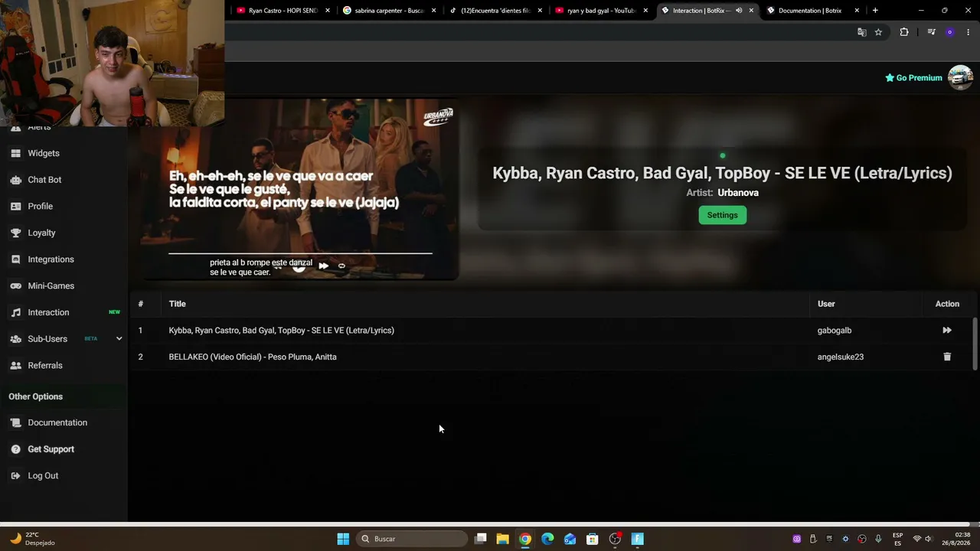Switch to the Ryan Castro YouTube tab

pos(283,11)
